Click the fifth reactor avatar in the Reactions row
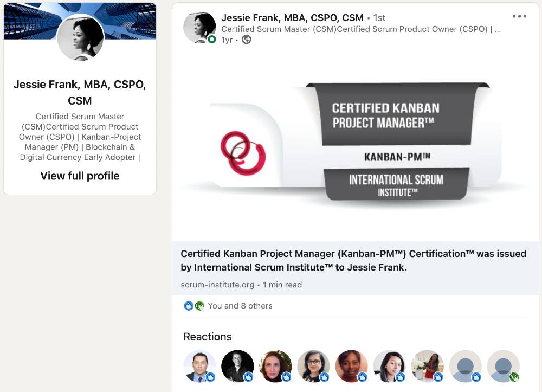This screenshot has width=542, height=392. (x=352, y=366)
